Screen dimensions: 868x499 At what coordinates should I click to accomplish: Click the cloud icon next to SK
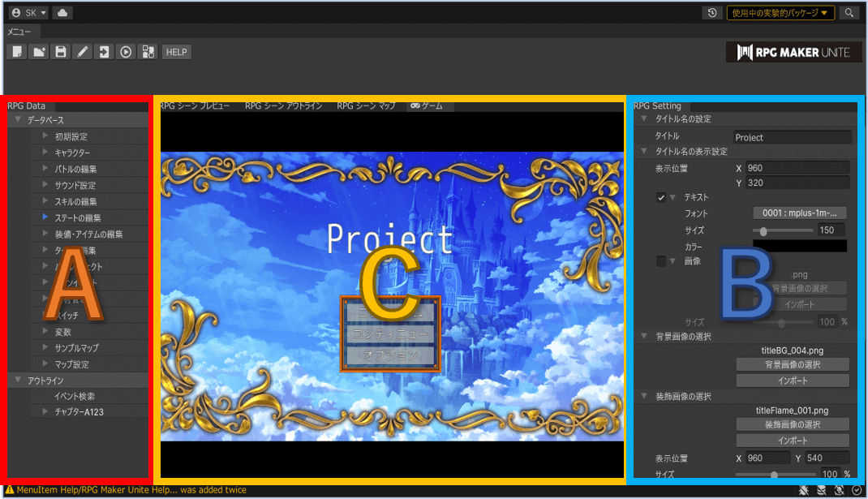point(63,13)
